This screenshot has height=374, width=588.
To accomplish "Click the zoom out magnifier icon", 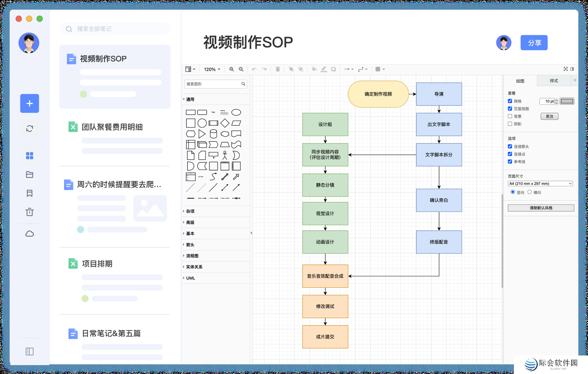I will click(x=241, y=69).
